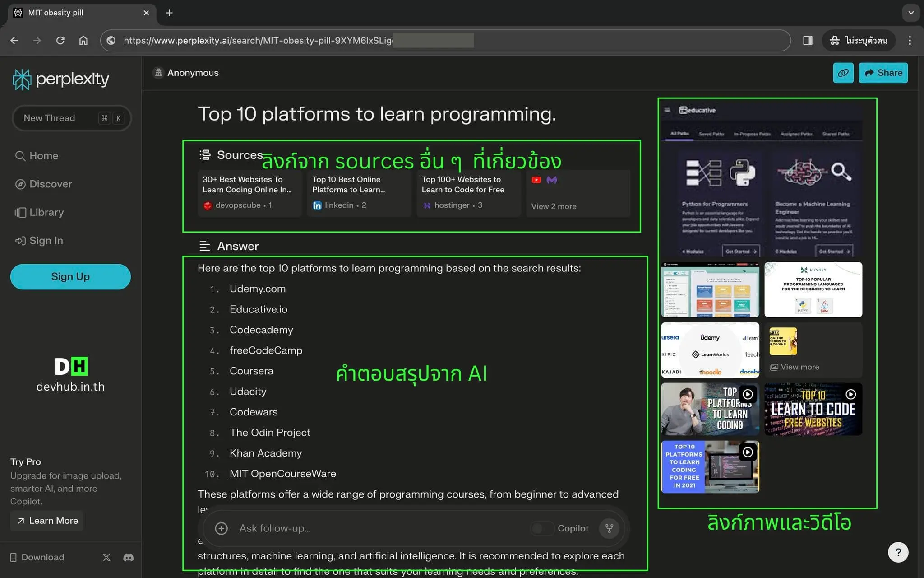This screenshot has height=578, width=924.
Task: Click the plus attach icon in follow-up box
Action: (x=221, y=528)
